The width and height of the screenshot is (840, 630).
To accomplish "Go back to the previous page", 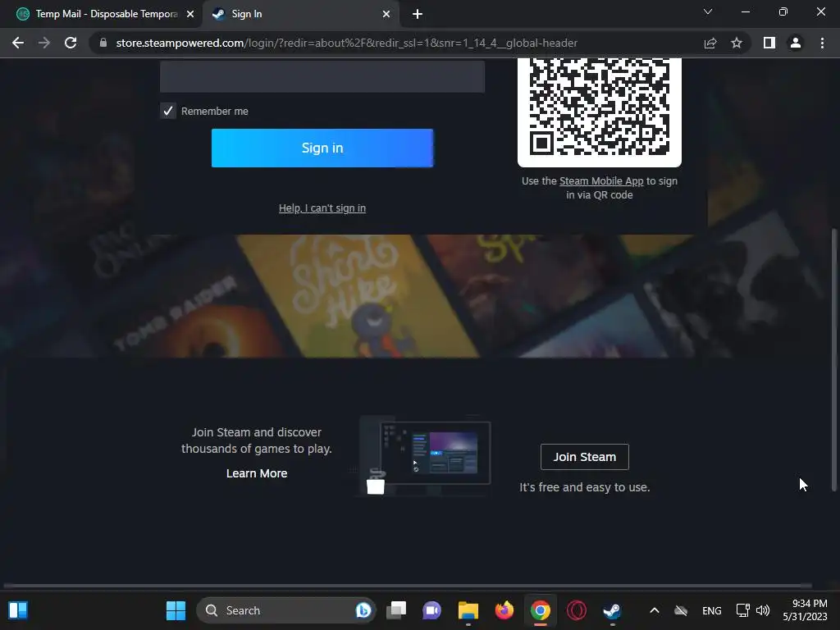I will pos(18,43).
